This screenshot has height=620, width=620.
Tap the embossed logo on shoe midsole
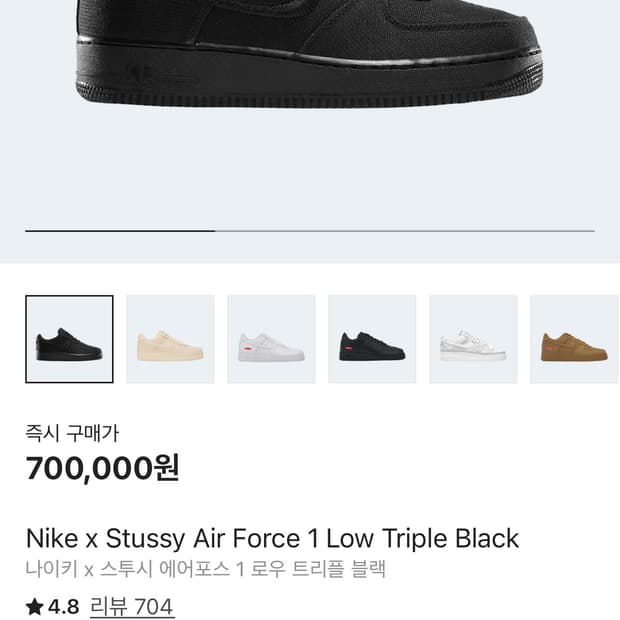pos(138,74)
